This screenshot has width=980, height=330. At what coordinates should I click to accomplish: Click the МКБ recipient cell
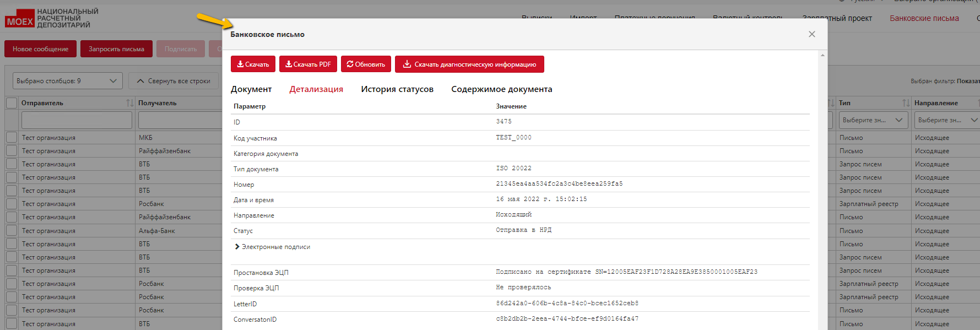click(145, 138)
